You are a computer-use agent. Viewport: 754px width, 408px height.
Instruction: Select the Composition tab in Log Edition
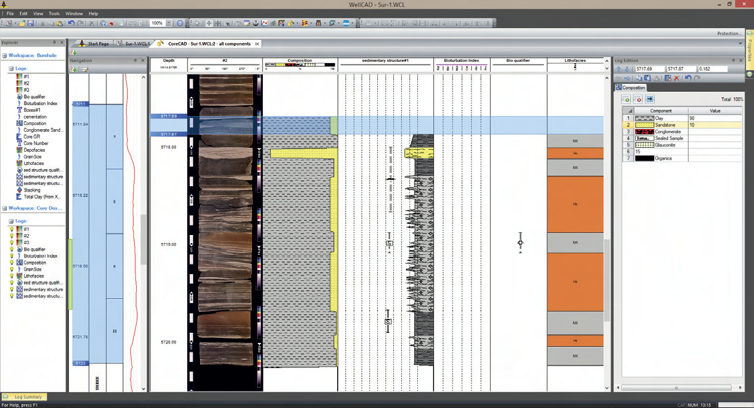coord(632,88)
